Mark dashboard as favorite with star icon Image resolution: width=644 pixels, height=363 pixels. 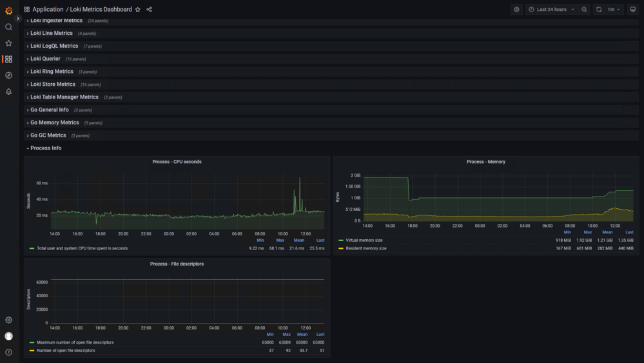pos(138,10)
